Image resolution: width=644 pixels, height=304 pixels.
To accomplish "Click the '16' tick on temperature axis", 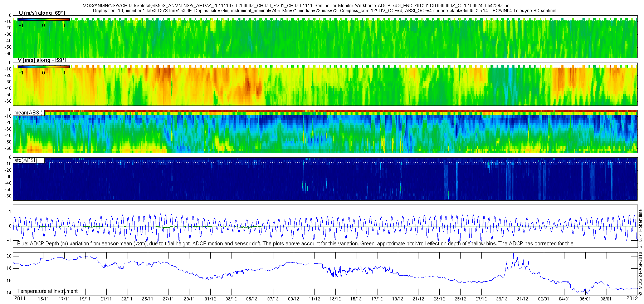I will tap(9, 281).
